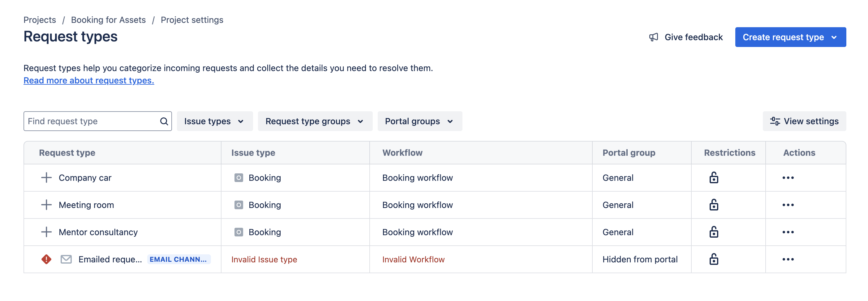Click the Restrictions column header
The image size is (868, 301).
click(729, 153)
